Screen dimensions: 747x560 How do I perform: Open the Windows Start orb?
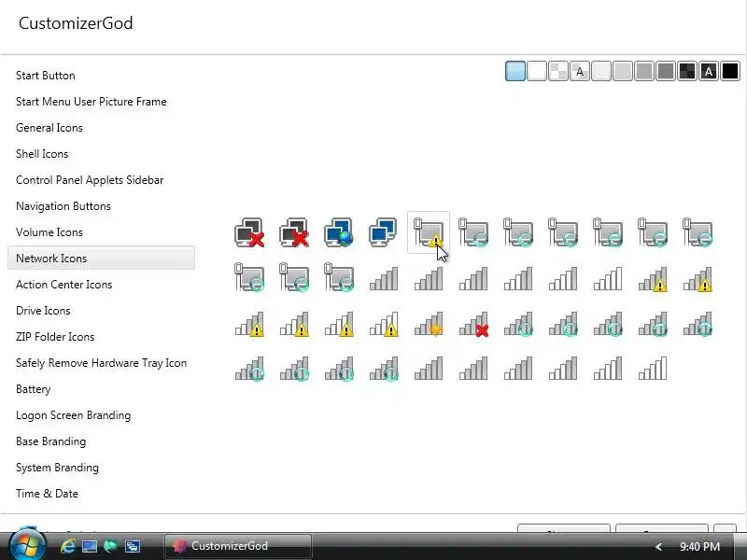[x=27, y=544]
